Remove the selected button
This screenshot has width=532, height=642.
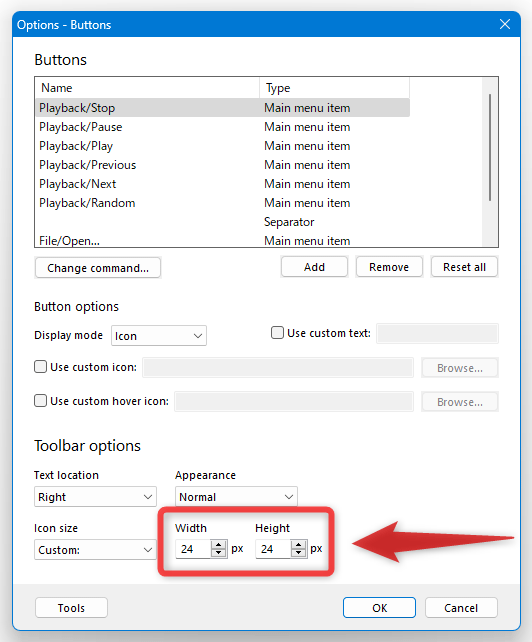click(389, 267)
